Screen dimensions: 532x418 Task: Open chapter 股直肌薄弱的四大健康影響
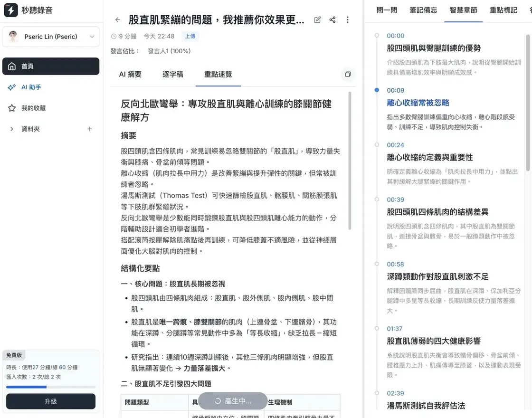[x=434, y=341]
